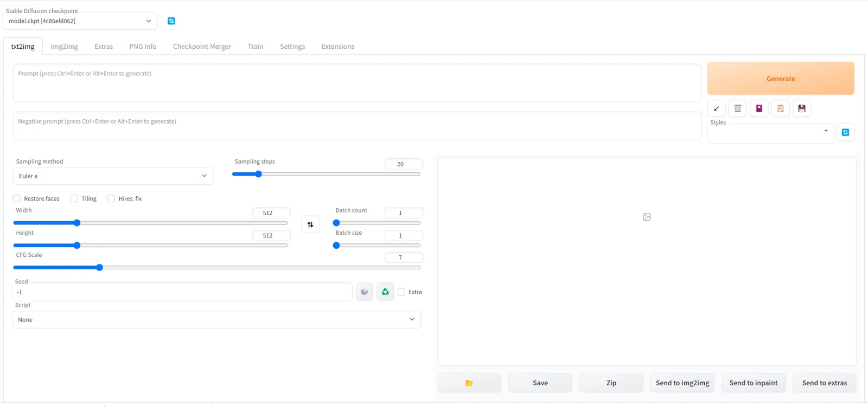The width and height of the screenshot is (868, 407).
Task: Enable the Restore faces checkbox
Action: click(17, 199)
